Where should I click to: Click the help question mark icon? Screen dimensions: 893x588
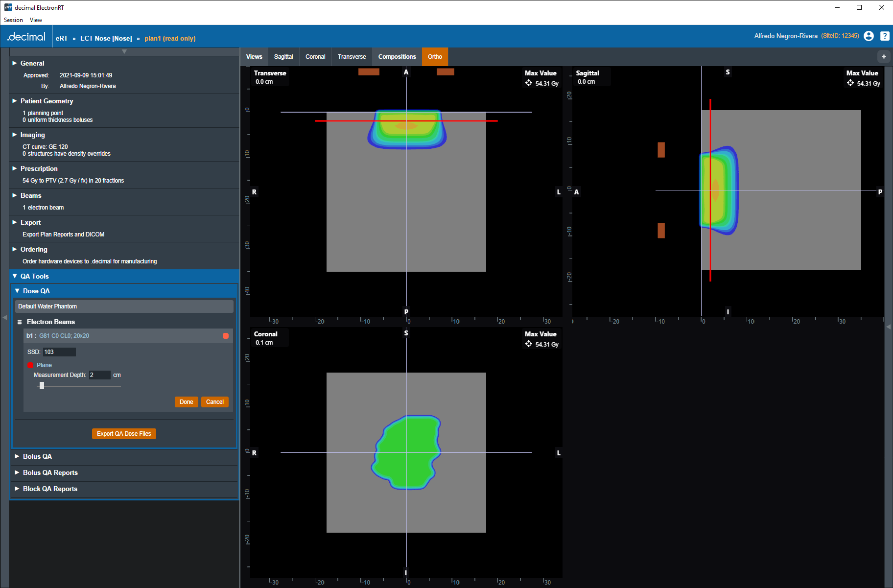(x=885, y=36)
